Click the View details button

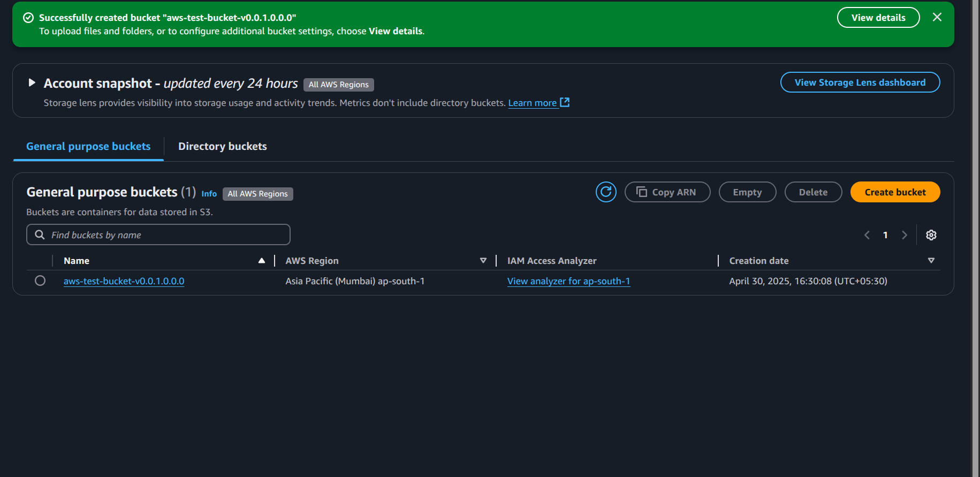[878, 18]
